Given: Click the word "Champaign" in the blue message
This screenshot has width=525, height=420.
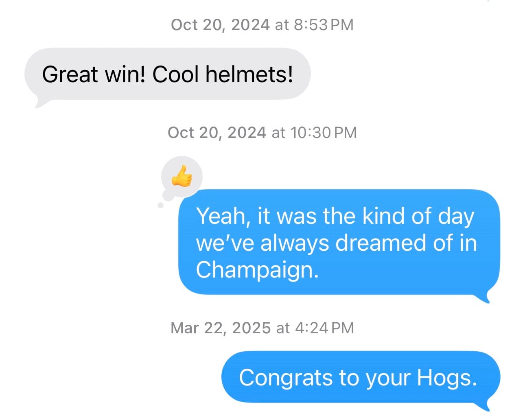Looking at the screenshot, I should pyautogui.click(x=256, y=269).
